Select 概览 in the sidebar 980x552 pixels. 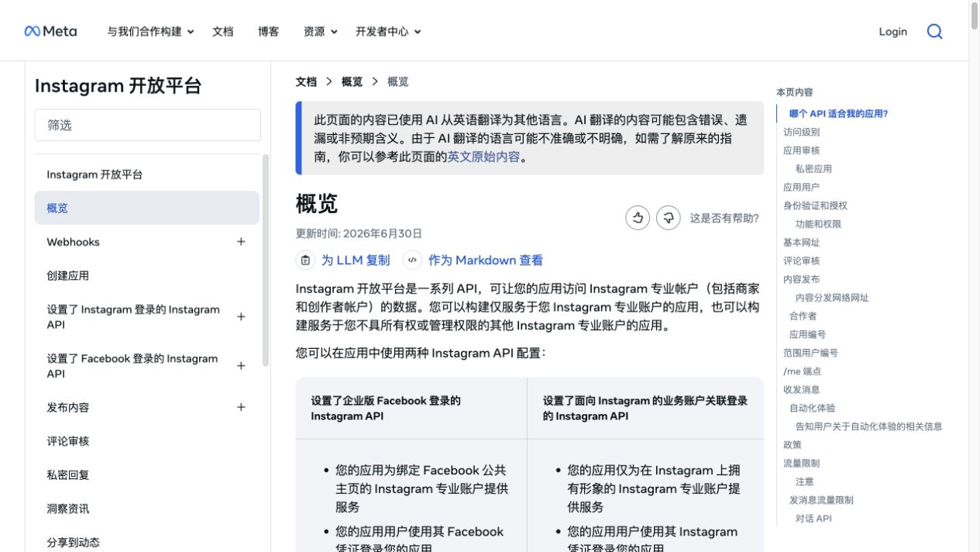tap(147, 208)
